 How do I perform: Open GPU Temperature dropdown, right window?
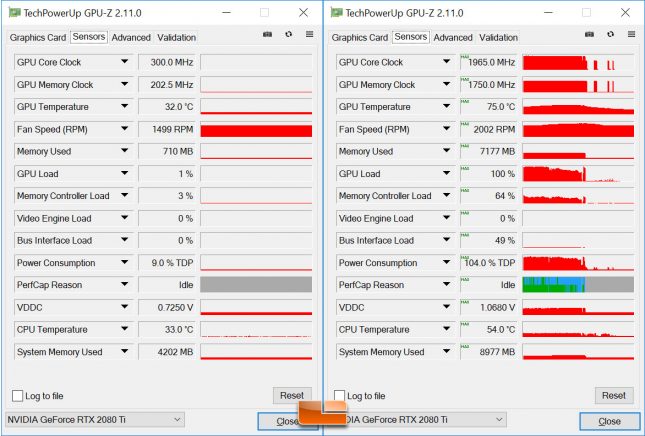pyautogui.click(x=446, y=107)
